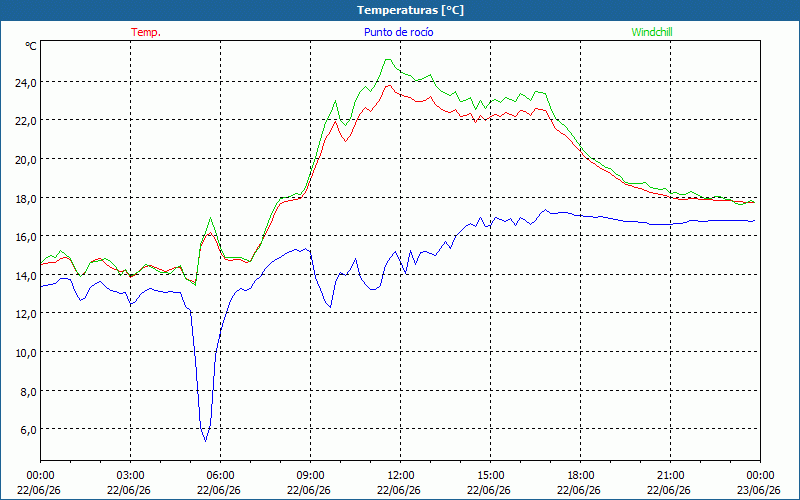
Task: Click the 03:00 time label on the x-axis
Action: (x=130, y=475)
